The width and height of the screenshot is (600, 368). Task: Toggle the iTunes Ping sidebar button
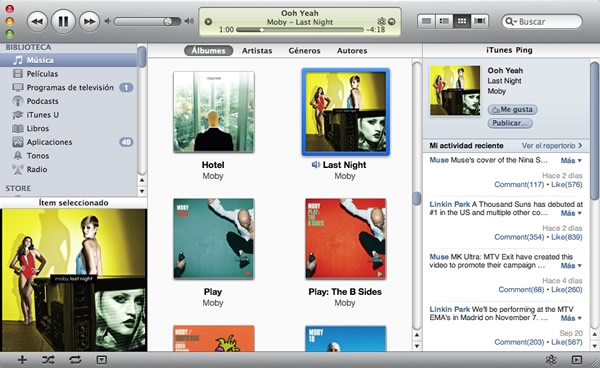tap(577, 360)
